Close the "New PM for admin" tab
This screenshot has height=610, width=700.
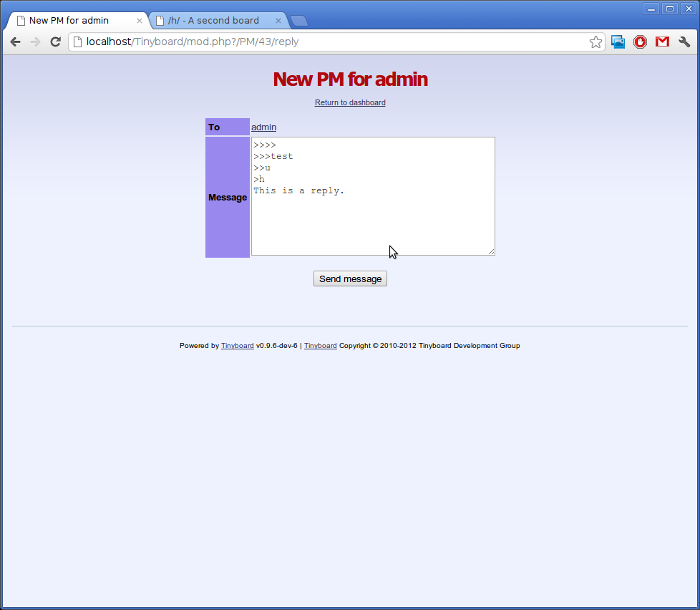coord(140,21)
